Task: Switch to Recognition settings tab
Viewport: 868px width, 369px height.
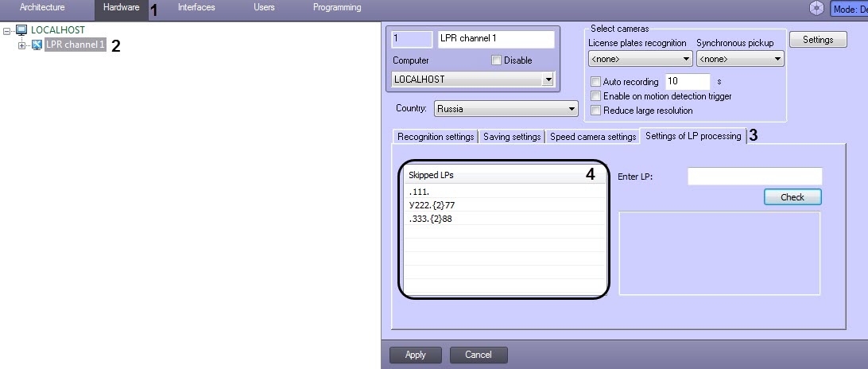Action: (x=436, y=137)
